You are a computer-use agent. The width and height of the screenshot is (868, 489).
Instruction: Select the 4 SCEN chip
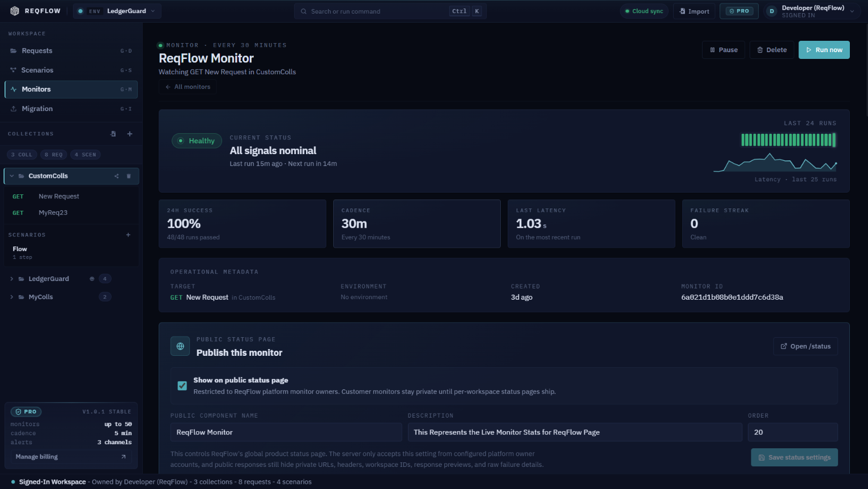tap(86, 155)
